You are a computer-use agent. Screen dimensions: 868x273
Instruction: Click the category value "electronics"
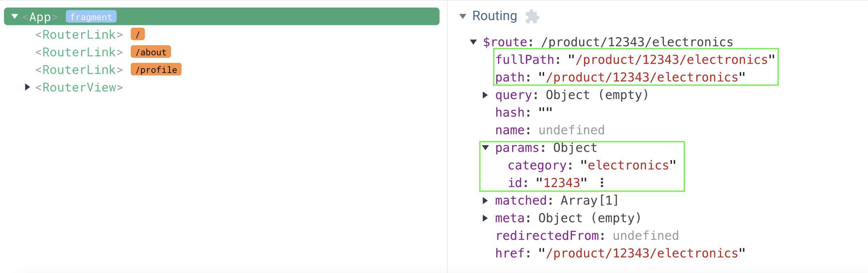[x=628, y=165]
